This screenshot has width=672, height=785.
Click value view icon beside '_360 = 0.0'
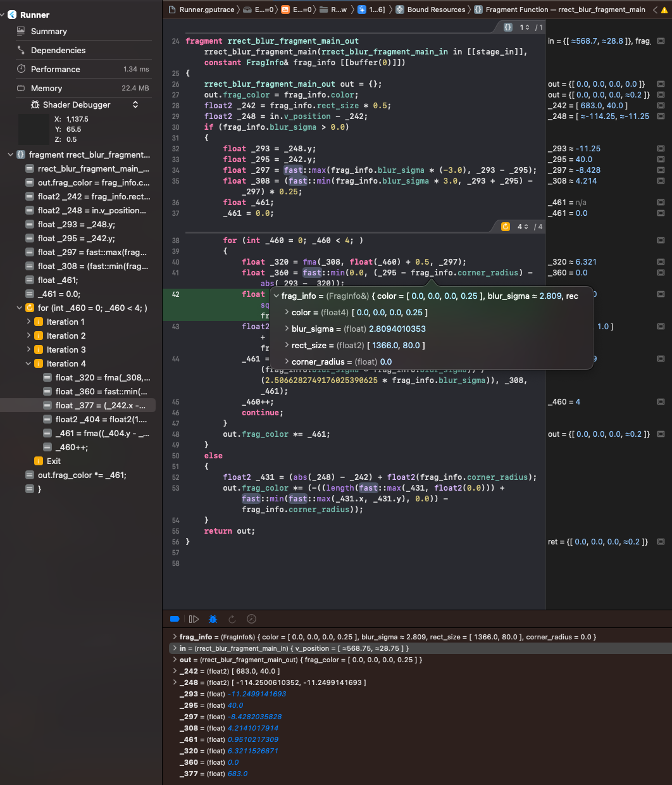point(661,273)
